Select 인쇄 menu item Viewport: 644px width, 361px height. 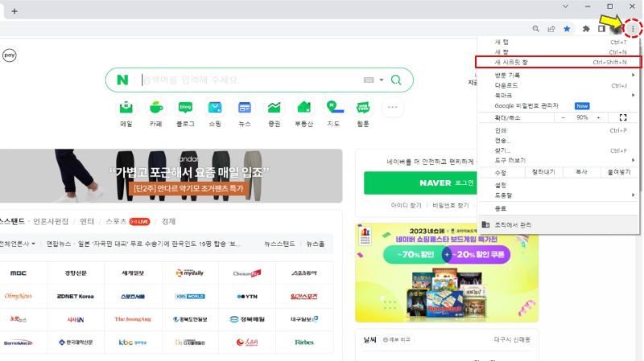click(558, 130)
